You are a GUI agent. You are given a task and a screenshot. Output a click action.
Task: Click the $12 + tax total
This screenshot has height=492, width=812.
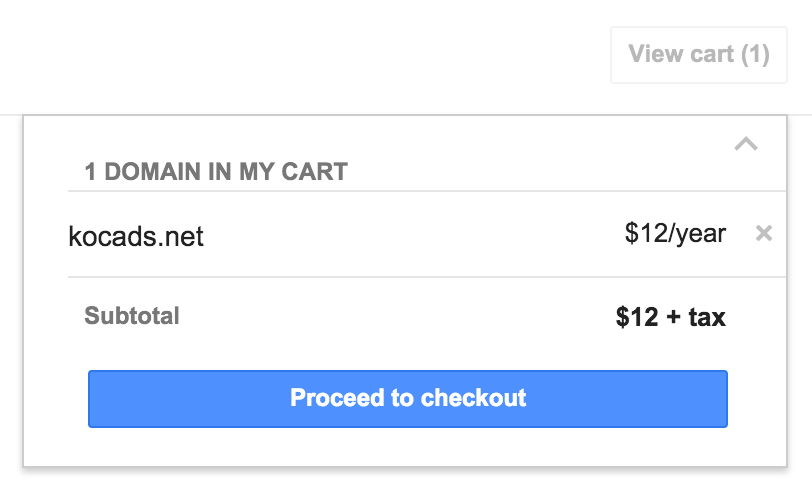(670, 318)
